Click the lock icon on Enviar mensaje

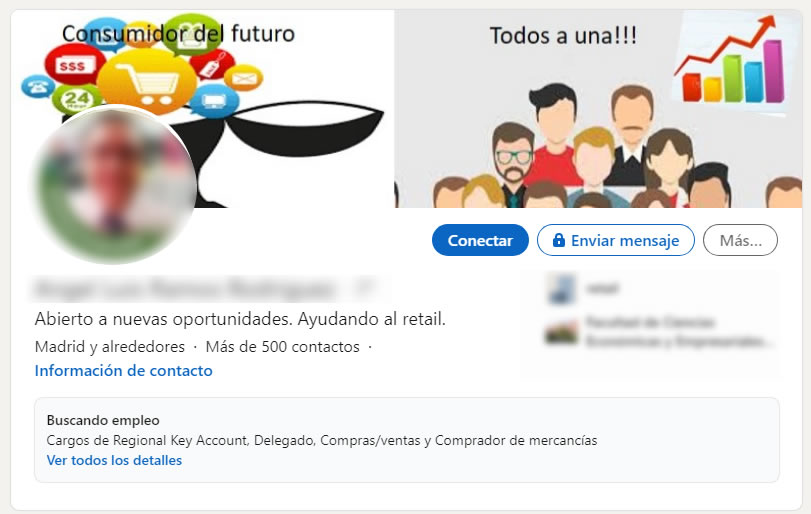coord(559,240)
